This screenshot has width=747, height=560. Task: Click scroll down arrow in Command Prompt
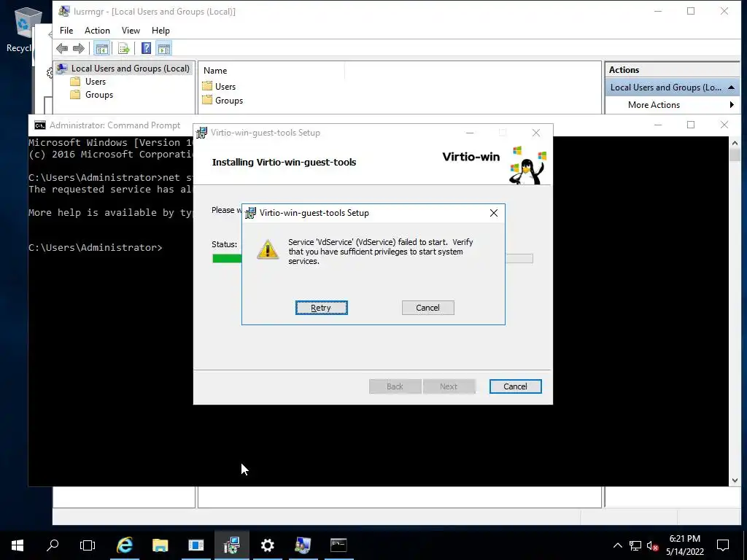734,481
